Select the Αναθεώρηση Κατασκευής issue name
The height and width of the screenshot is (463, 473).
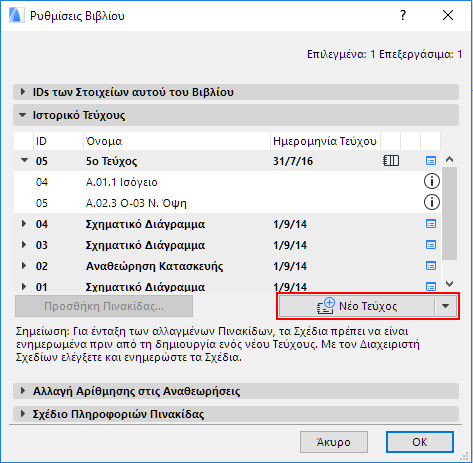(154, 266)
